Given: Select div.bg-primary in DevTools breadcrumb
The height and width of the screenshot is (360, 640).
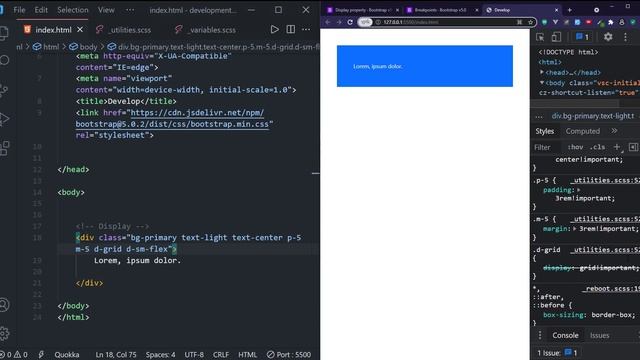Looking at the screenshot, I should [593, 116].
